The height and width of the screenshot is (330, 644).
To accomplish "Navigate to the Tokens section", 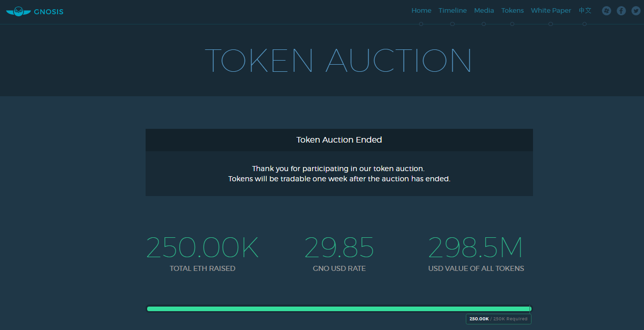I will click(512, 11).
